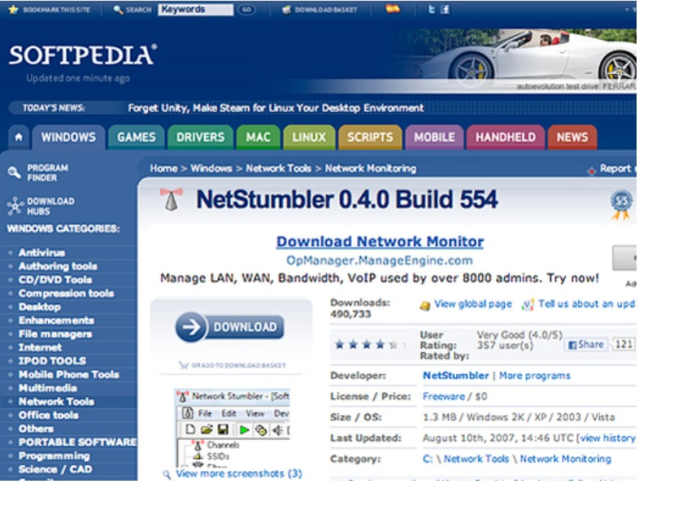The image size is (700, 523).
Task: Click the large DOWNLOAD button
Action: click(x=230, y=327)
